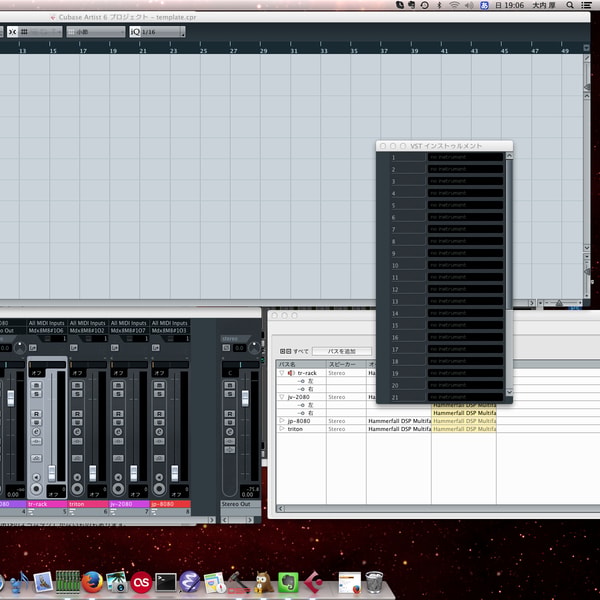Open MIDI output Mdx8M8#106 dropdown
Viewport: 600px width, 600px height.
(x=46, y=331)
